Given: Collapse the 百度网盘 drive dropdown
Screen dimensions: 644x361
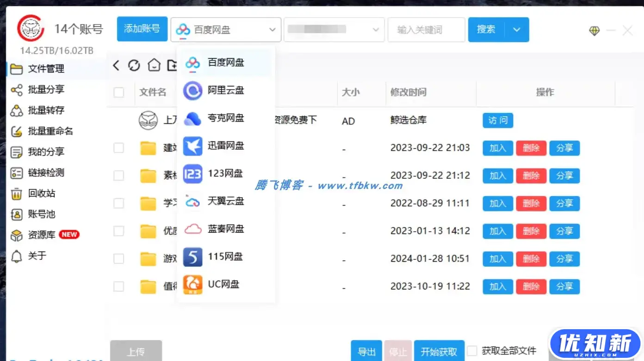Looking at the screenshot, I should [226, 29].
